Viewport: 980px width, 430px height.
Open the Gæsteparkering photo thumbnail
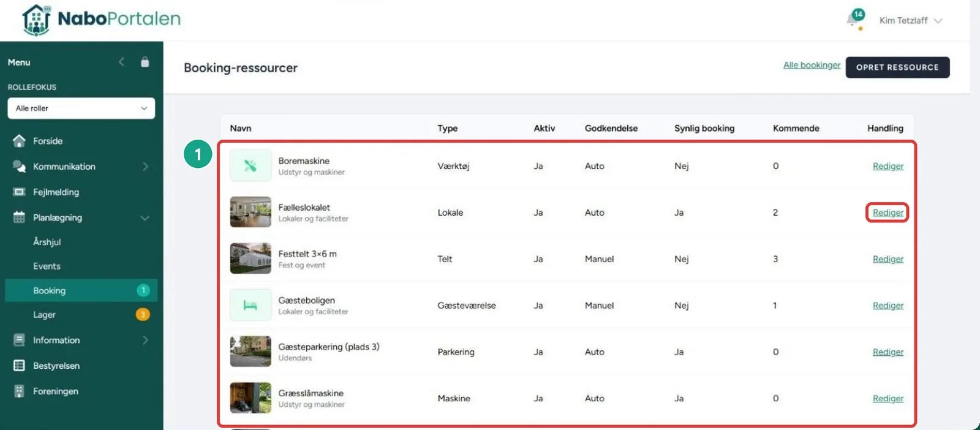tap(251, 352)
